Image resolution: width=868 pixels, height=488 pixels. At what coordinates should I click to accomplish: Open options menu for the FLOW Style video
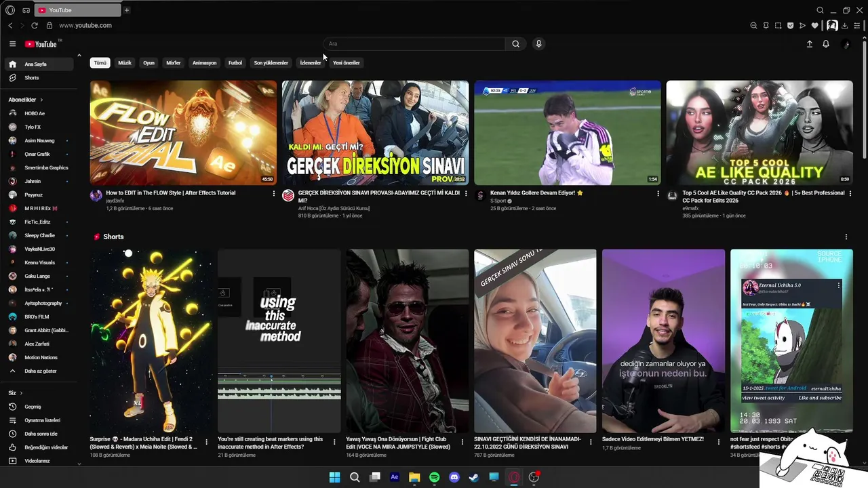tap(274, 193)
